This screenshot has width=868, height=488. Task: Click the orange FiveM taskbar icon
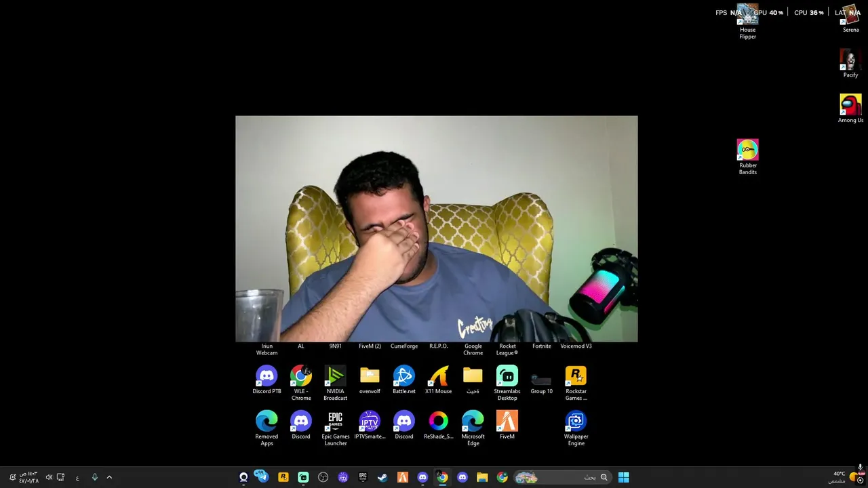point(403,477)
